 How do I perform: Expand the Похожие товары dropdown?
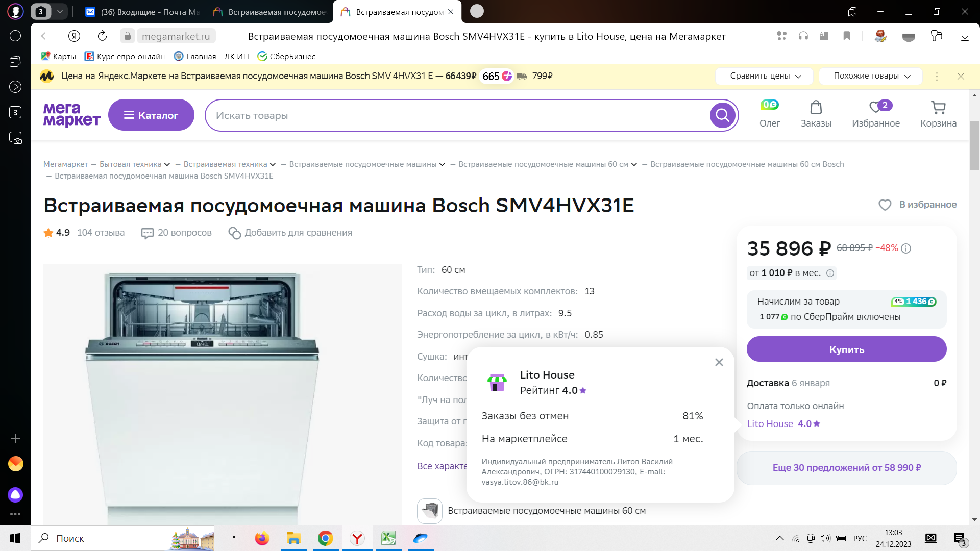[871, 76]
